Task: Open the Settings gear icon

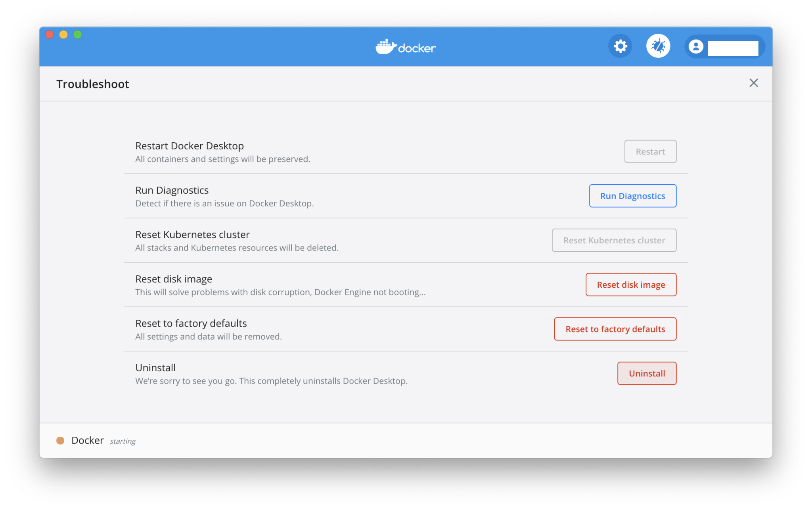Action: 620,46
